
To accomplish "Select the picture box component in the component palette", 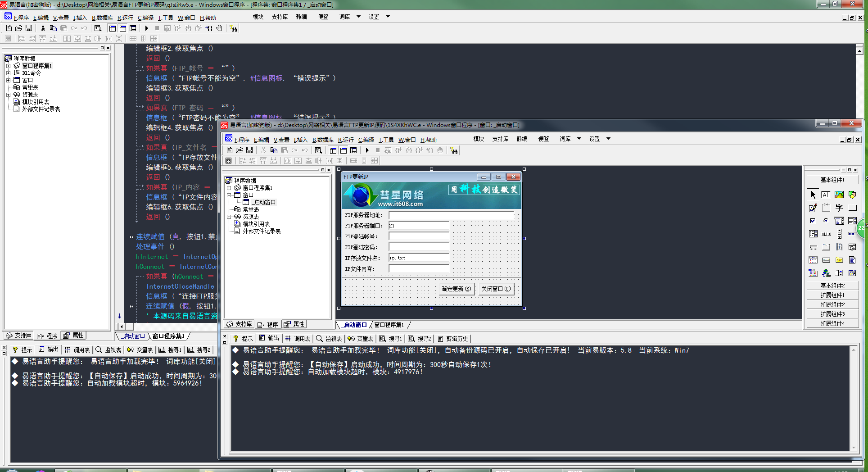I will (x=839, y=195).
